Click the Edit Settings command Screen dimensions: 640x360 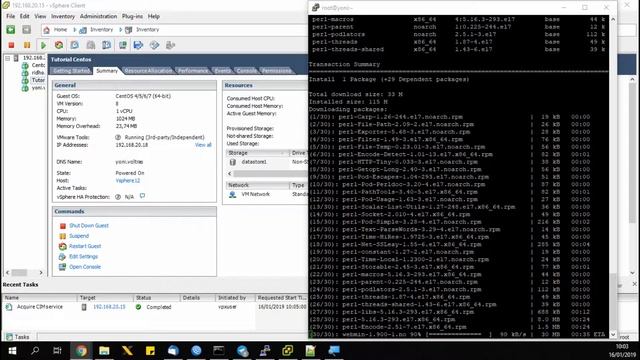coord(83,256)
